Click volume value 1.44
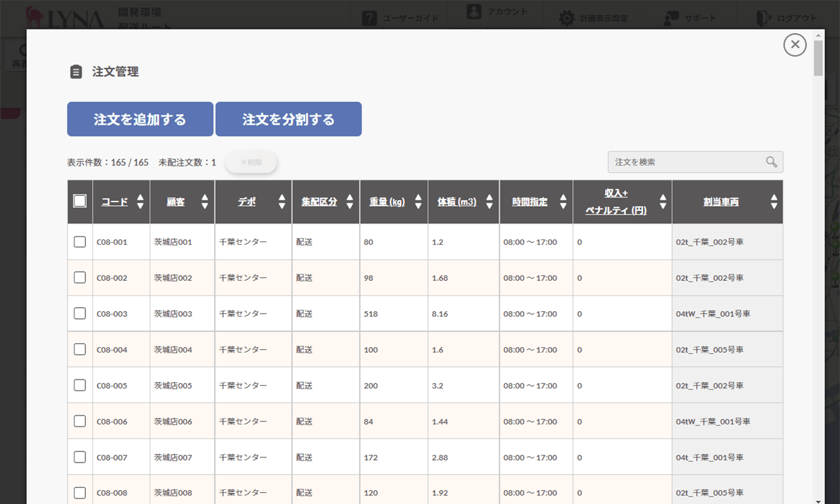Image resolution: width=840 pixels, height=504 pixels. pos(440,421)
